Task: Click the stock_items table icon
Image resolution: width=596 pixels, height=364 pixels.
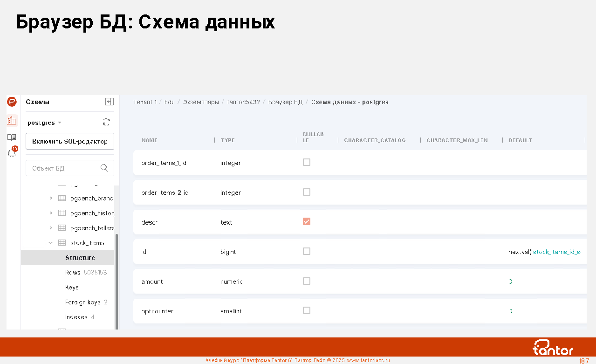Action: click(62, 243)
